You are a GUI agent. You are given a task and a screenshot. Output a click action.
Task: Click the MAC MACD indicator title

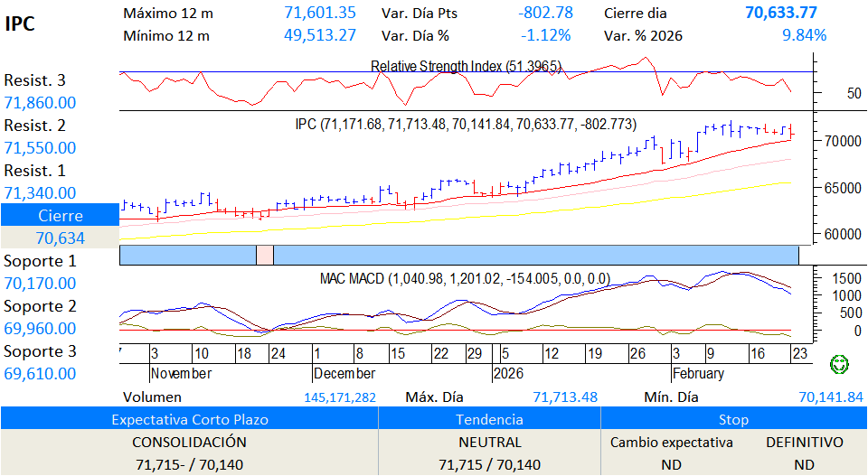465,279
